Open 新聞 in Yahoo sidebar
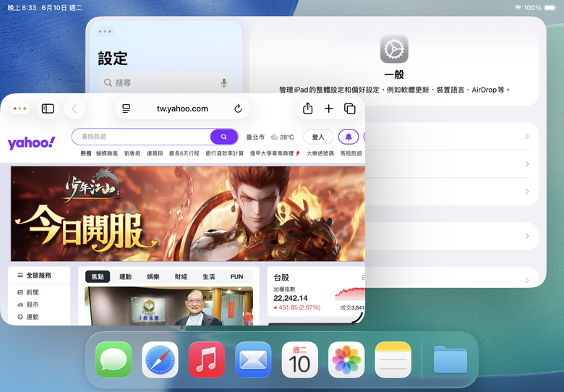564x392 pixels. [x=28, y=292]
